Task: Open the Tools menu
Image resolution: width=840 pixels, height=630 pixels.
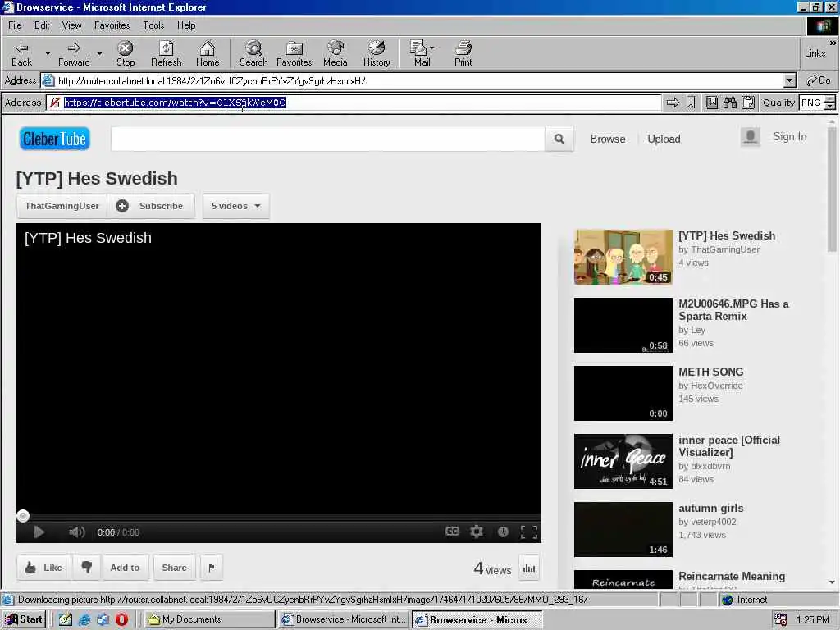Action: point(153,25)
